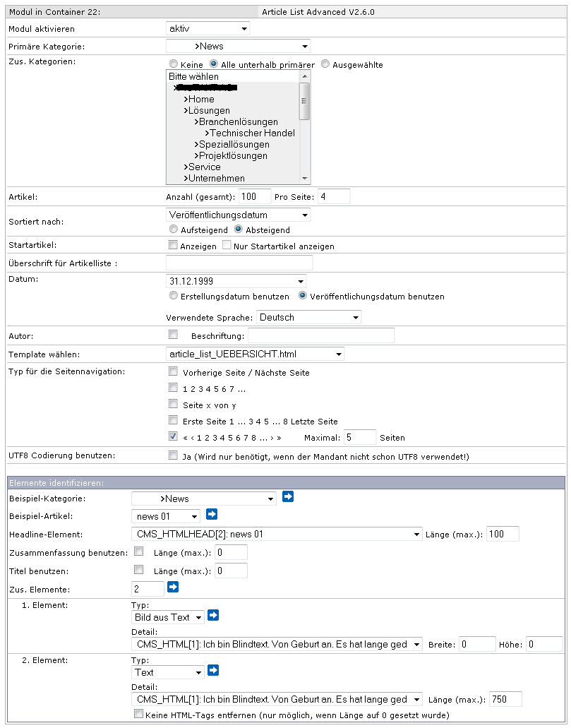Click the Pro Seite input field

point(333,196)
